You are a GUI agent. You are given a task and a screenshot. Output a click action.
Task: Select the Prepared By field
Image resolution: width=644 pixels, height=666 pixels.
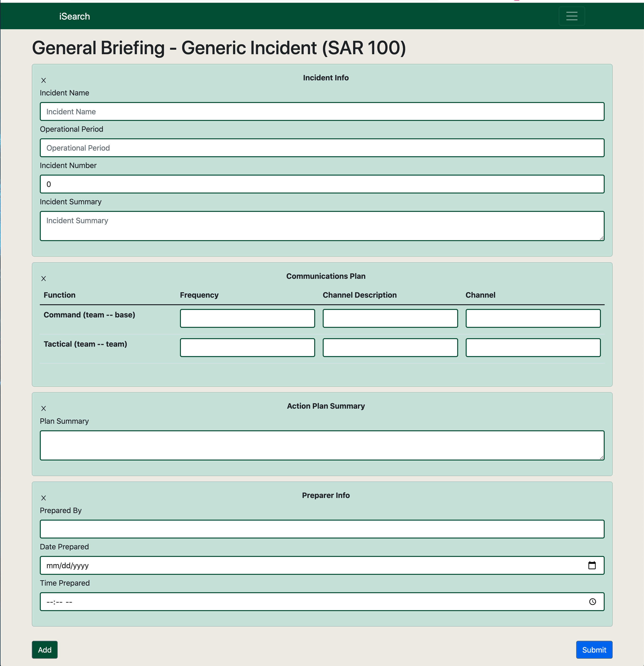click(x=322, y=529)
